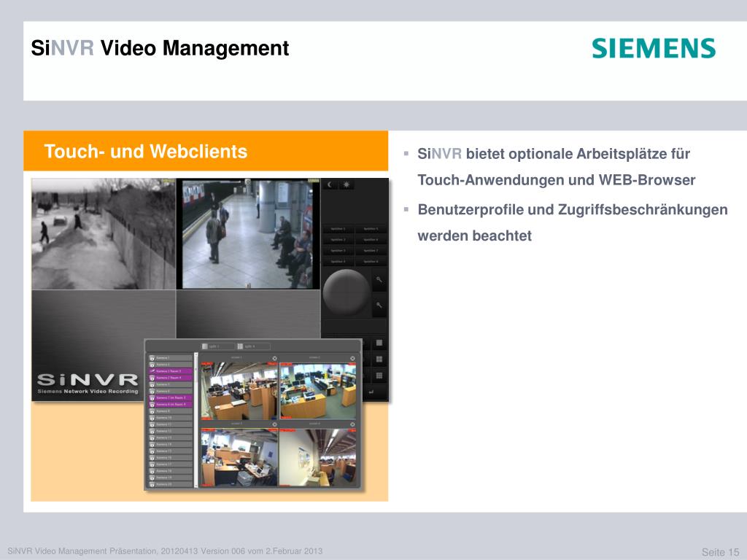747x560 pixels.
Task: Click preset button 7 in touch panel
Action: pos(371,251)
